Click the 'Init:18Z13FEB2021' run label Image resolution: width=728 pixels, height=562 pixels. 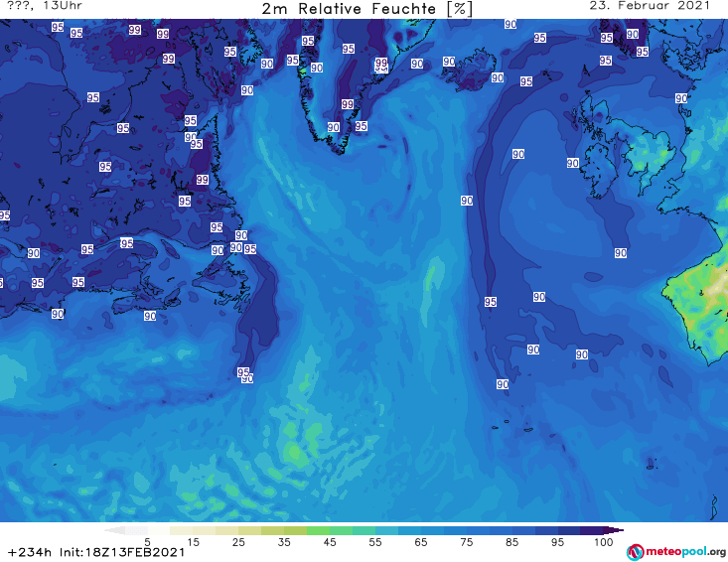(x=122, y=552)
